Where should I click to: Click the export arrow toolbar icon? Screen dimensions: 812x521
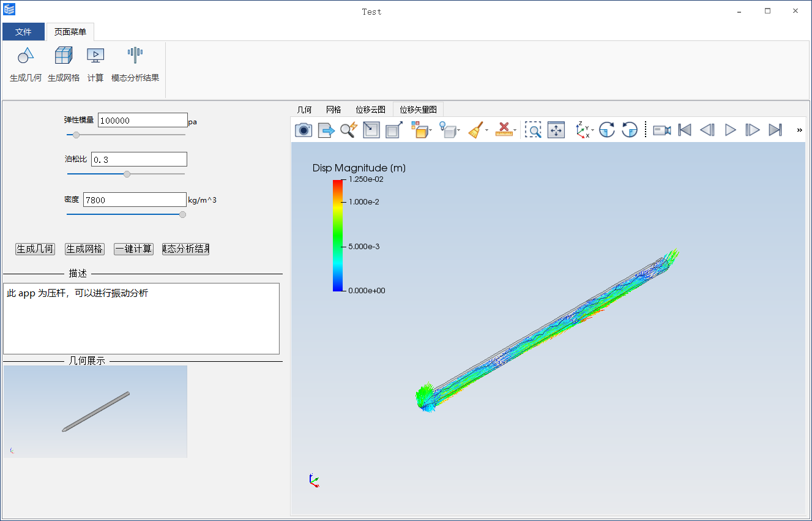(326, 130)
